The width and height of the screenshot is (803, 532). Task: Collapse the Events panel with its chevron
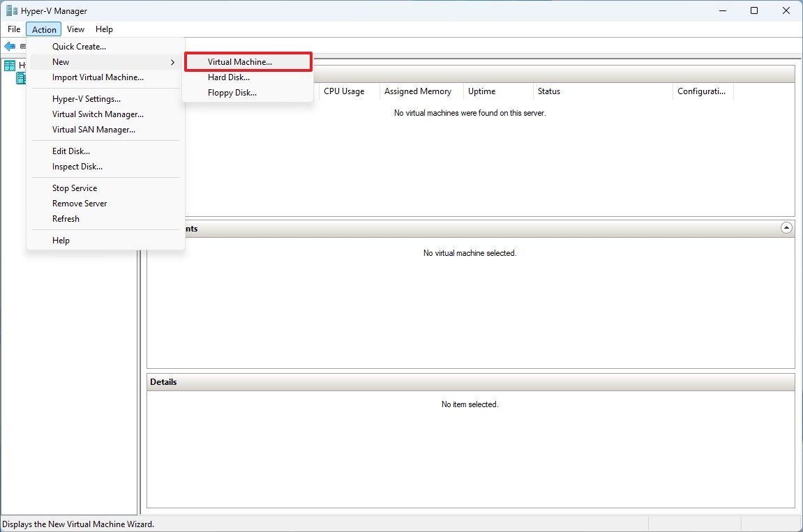[787, 227]
